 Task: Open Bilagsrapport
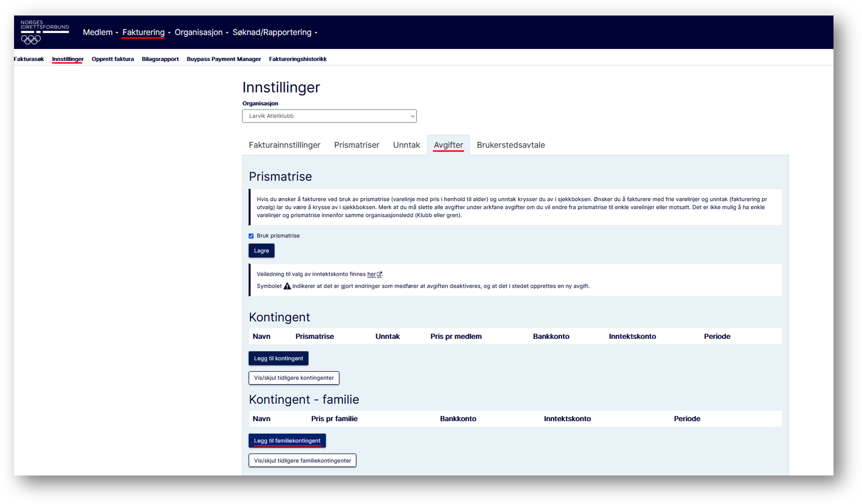point(160,59)
